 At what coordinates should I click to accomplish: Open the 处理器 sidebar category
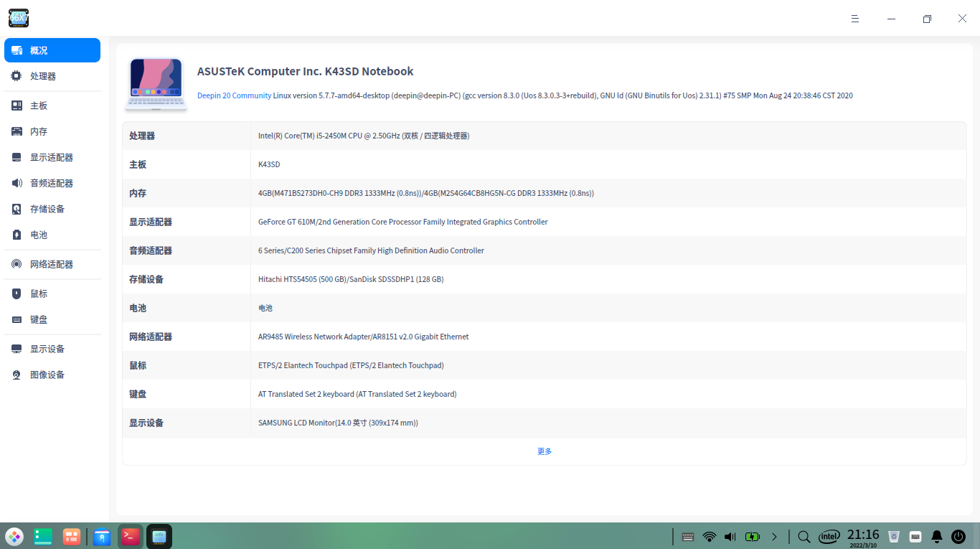click(52, 76)
